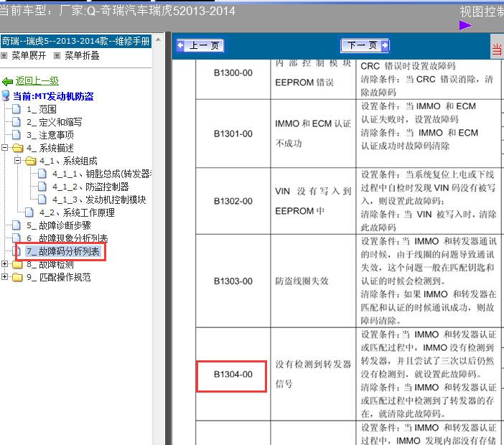The image size is (504, 445).
Task: Click the document icon beside 3_注意事项
Action: 17,135
